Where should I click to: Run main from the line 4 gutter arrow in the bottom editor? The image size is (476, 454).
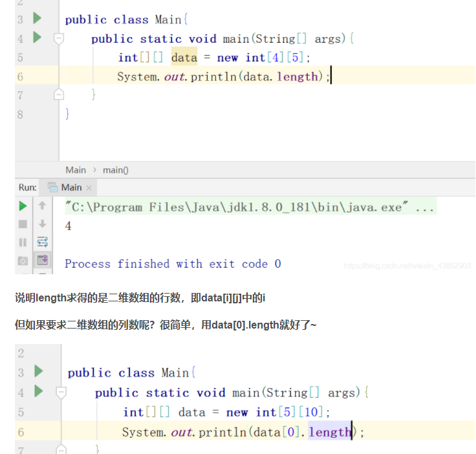[x=39, y=391]
